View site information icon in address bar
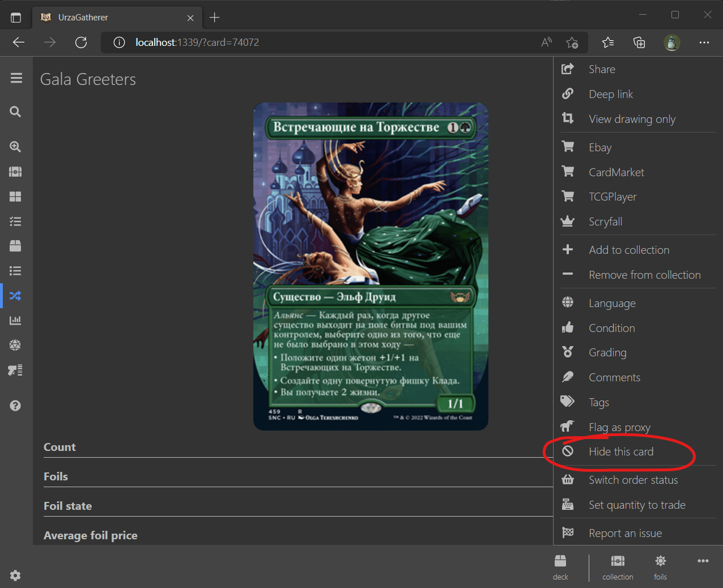The height and width of the screenshot is (588, 723). coord(119,42)
